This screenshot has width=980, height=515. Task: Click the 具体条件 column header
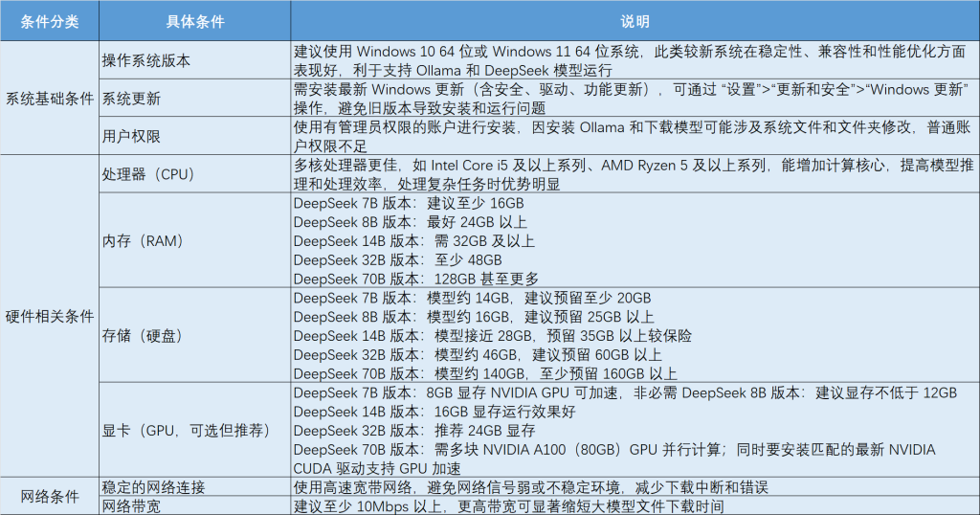coord(194,20)
